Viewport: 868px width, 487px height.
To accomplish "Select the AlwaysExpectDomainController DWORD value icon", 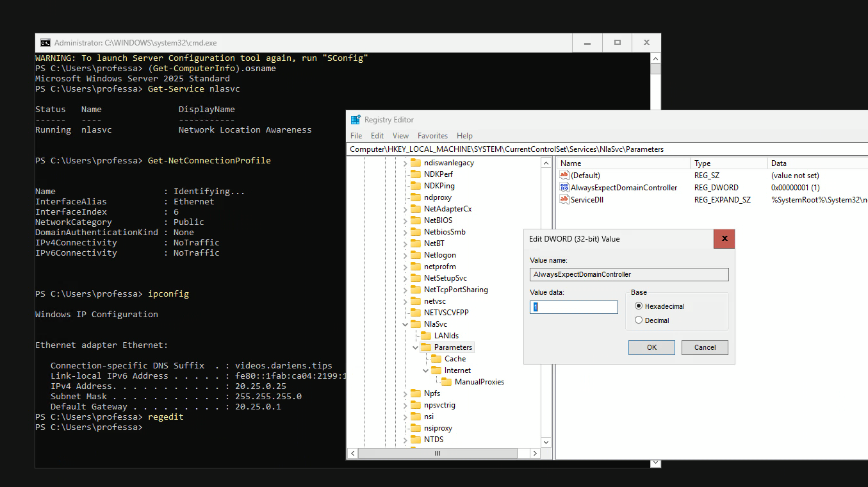I will tap(564, 188).
